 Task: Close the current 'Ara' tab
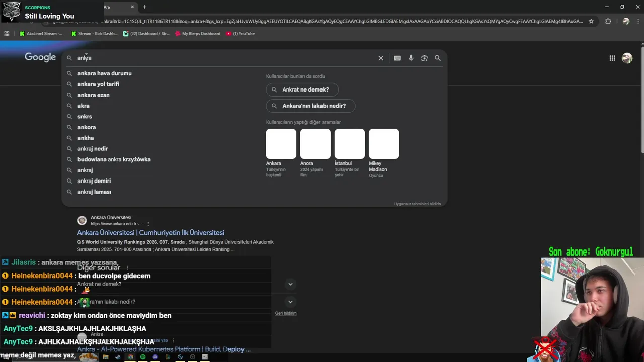pos(132,7)
